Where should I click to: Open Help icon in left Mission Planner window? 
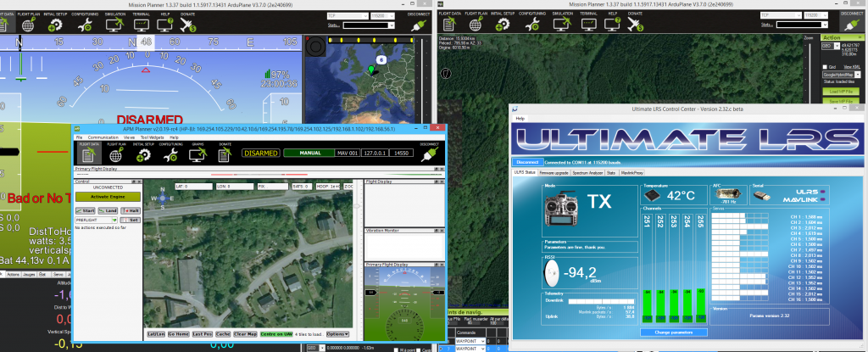(165, 21)
